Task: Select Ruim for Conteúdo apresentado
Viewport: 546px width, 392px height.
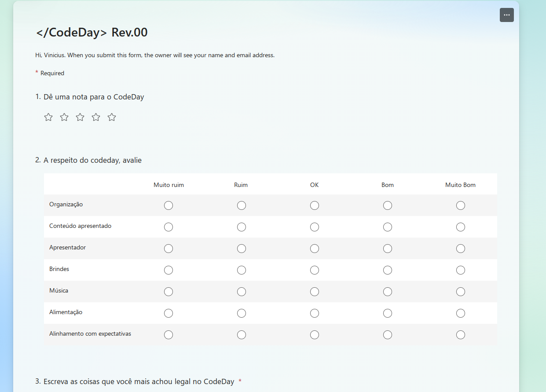Action: pos(242,227)
